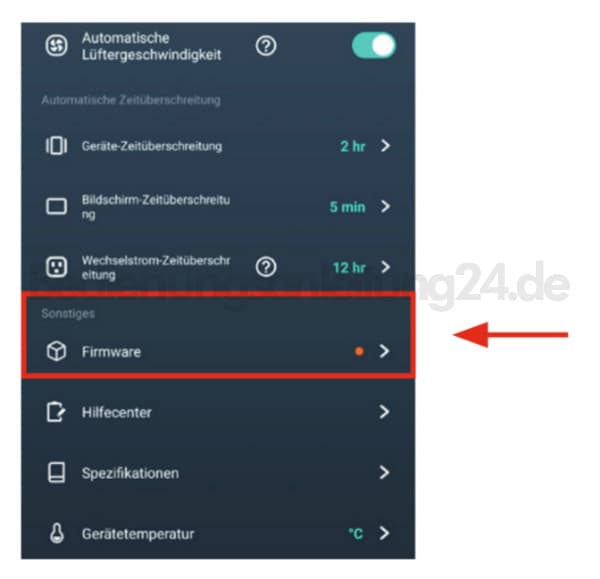The width and height of the screenshot is (600, 579).
Task: Click the Geräte-Zeitüberschreitung device icon
Action: 57,146
